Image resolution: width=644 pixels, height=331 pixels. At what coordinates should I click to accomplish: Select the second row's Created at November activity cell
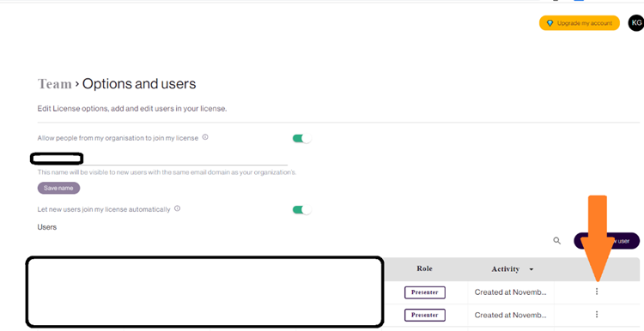pos(511,316)
